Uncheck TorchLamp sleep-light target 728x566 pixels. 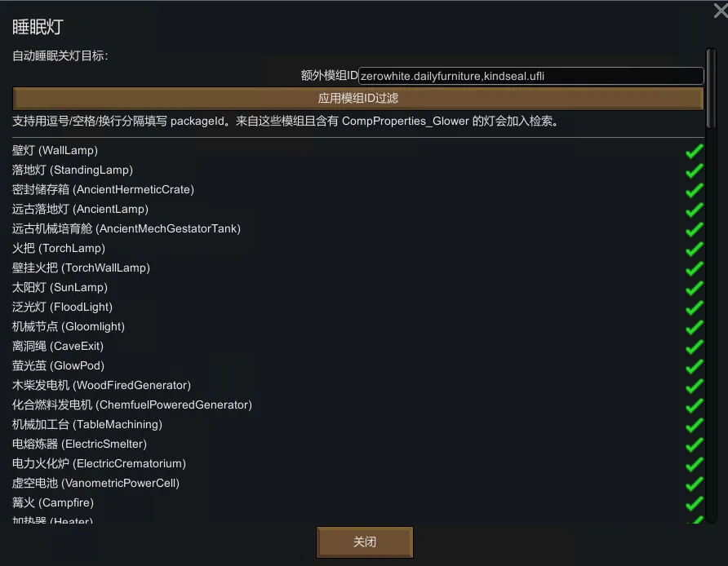point(695,249)
